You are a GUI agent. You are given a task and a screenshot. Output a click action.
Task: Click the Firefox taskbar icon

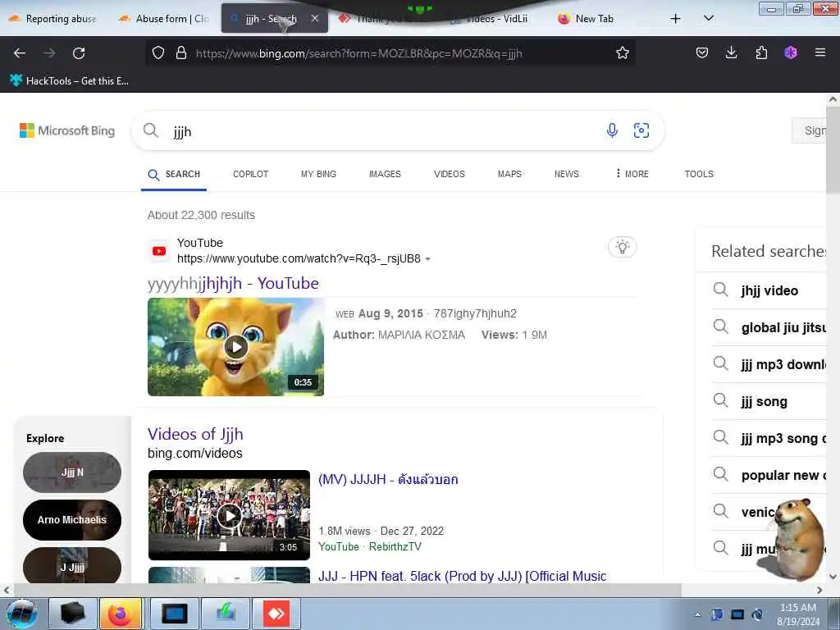pyautogui.click(x=121, y=614)
